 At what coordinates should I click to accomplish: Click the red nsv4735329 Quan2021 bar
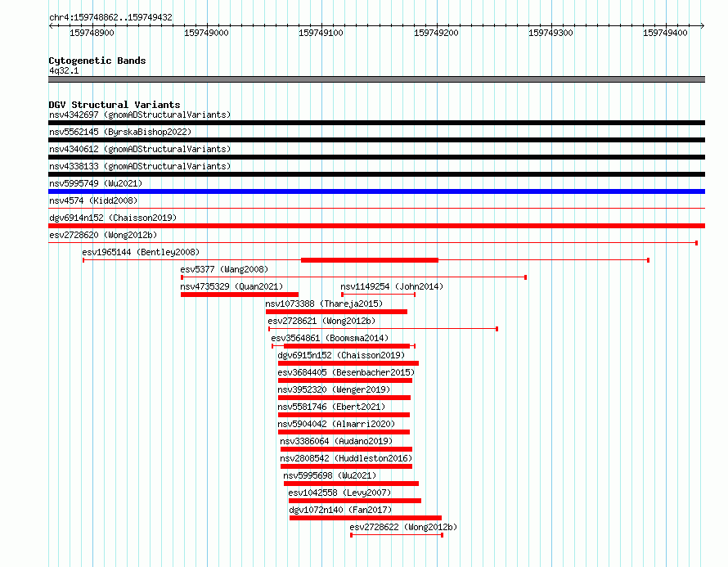pyautogui.click(x=240, y=295)
